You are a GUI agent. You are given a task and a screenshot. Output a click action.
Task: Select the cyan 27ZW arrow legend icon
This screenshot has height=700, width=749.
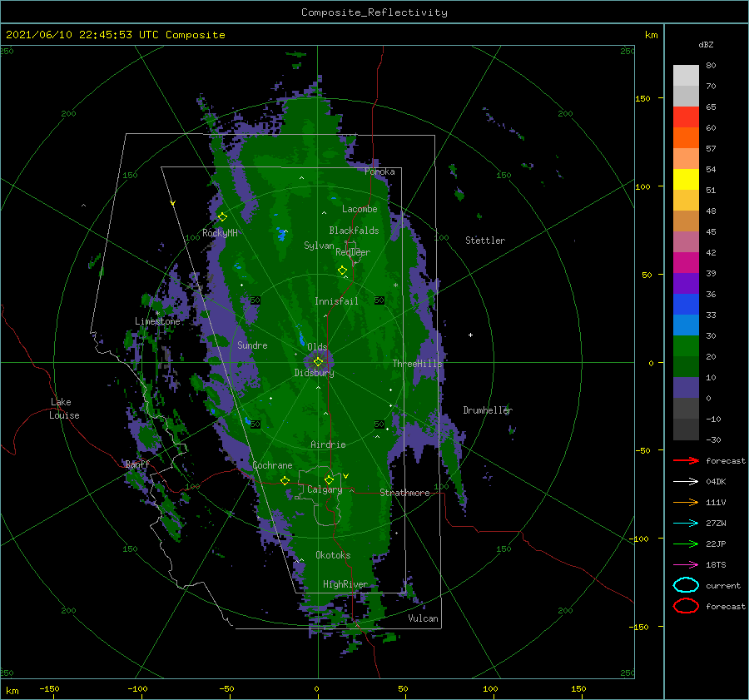pos(686,524)
